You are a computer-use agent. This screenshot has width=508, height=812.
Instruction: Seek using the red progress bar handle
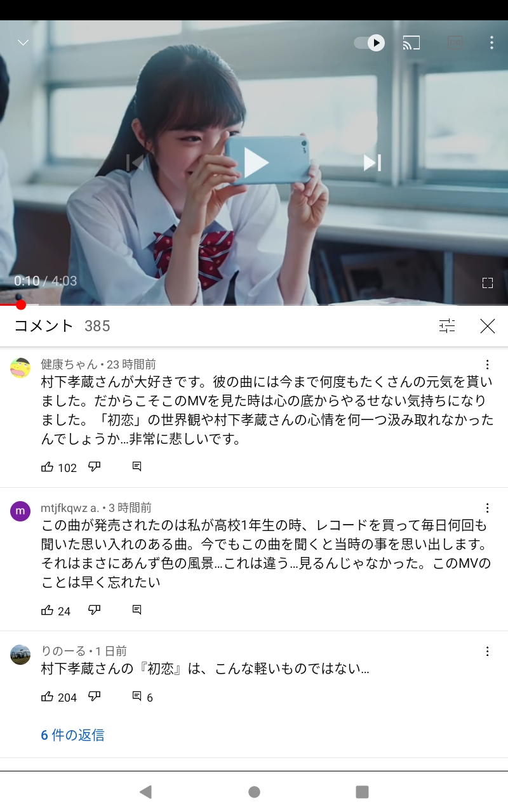click(x=21, y=305)
